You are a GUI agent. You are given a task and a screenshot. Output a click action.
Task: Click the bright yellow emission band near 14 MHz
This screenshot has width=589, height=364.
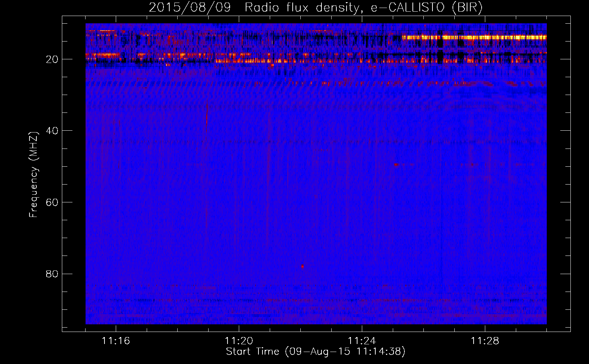474,37
